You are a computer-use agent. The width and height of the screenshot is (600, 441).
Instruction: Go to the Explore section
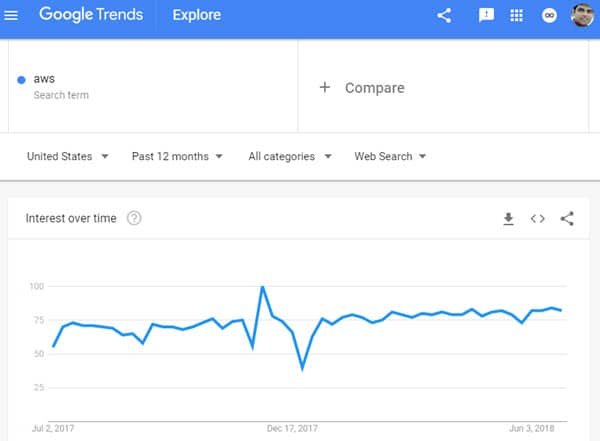click(x=197, y=15)
